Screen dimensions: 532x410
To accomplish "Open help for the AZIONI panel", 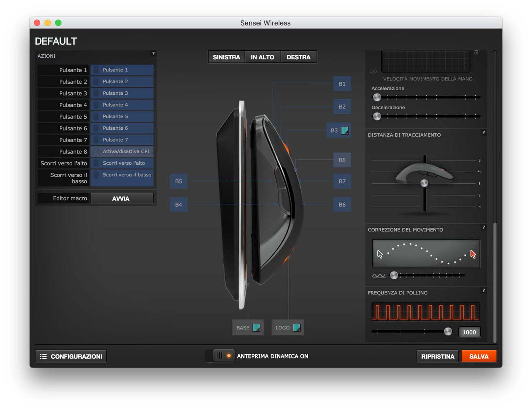I will 154,54.
